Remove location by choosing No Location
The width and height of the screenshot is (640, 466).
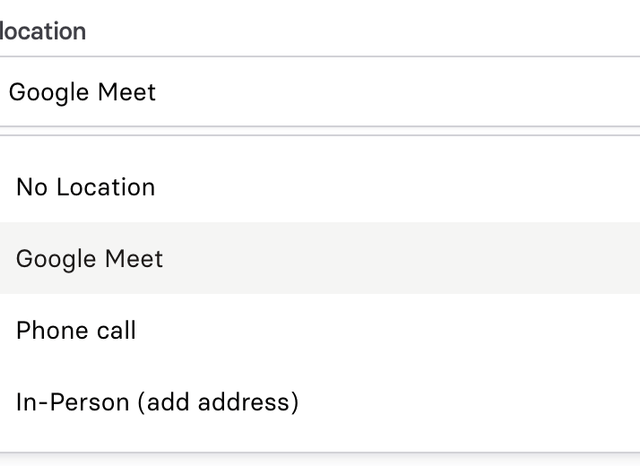tap(86, 187)
